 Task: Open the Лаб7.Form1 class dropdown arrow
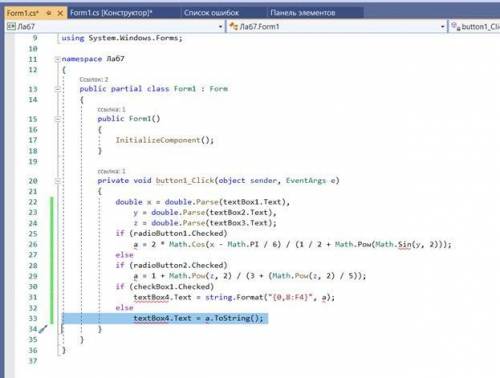click(443, 27)
